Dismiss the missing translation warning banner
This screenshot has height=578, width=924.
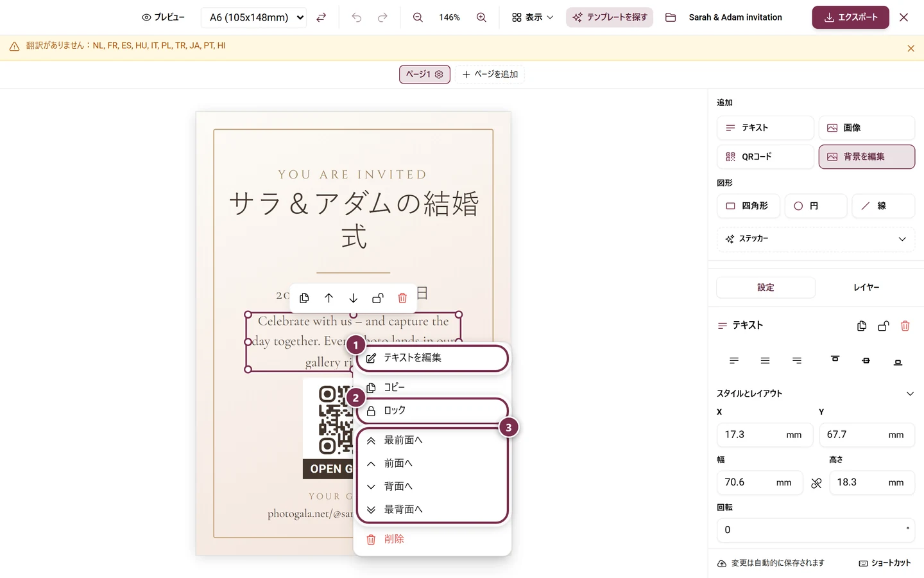pyautogui.click(x=911, y=48)
